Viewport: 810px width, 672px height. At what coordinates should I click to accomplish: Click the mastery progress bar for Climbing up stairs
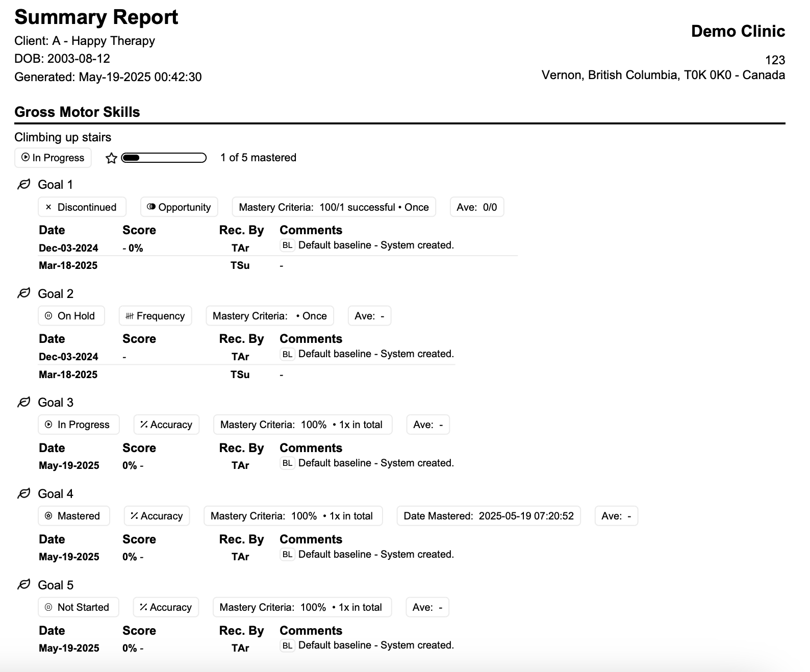click(x=164, y=158)
